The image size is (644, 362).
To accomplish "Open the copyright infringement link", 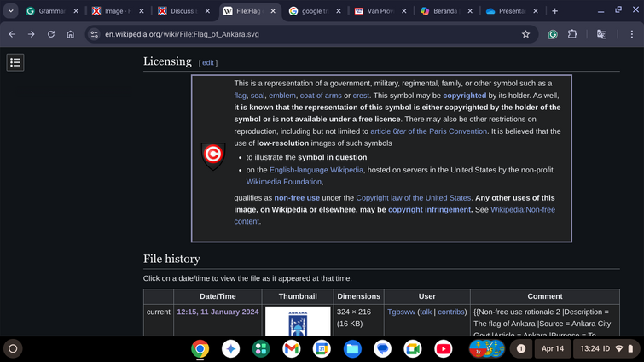I will [x=430, y=209].
